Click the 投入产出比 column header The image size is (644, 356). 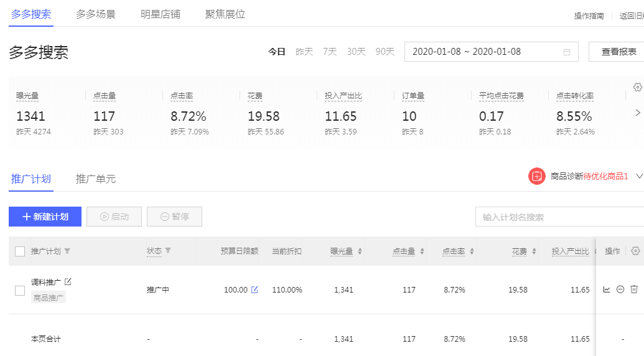point(571,251)
